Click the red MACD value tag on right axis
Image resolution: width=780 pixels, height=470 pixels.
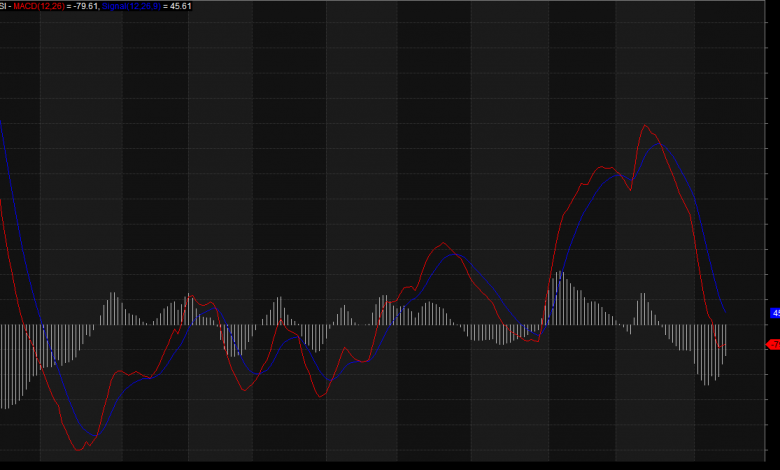tap(774, 344)
